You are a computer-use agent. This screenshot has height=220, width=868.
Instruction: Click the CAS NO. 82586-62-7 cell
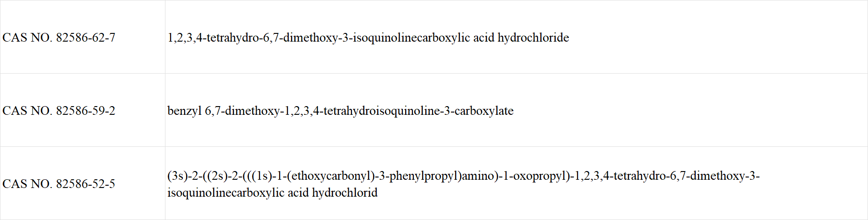(82, 37)
